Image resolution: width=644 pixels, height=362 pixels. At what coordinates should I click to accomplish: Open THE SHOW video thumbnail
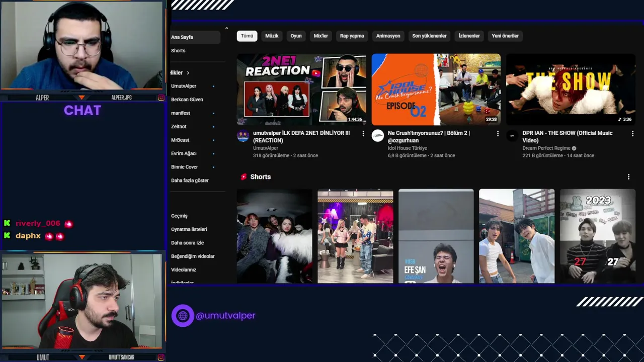click(x=571, y=89)
